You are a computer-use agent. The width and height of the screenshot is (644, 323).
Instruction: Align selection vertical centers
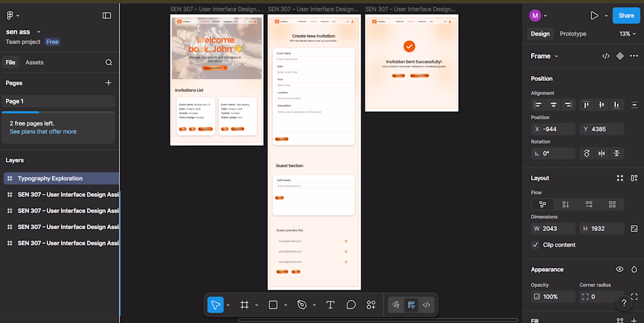[602, 105]
